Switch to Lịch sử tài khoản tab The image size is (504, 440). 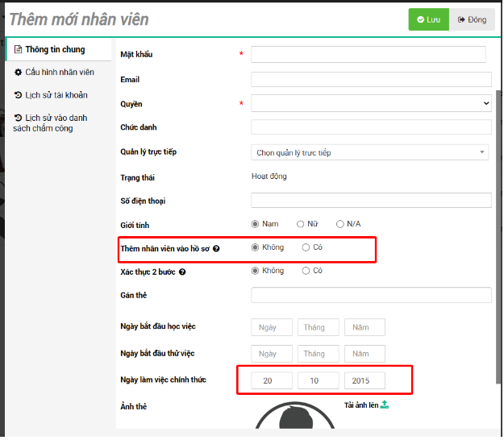[56, 96]
